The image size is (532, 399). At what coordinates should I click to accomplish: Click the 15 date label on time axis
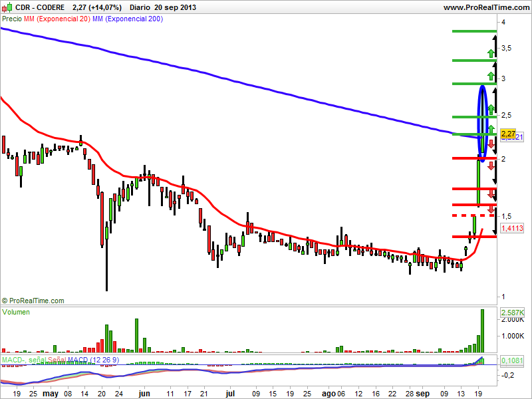click(x=273, y=394)
